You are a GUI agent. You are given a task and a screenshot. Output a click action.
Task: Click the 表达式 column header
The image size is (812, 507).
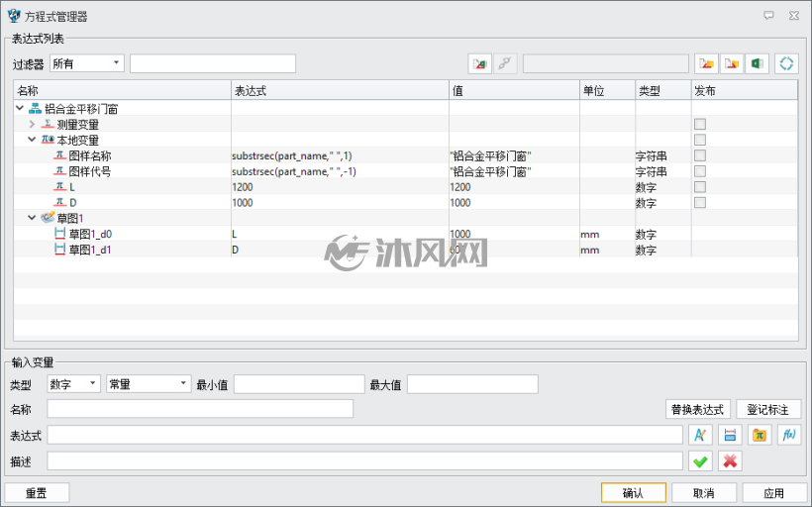click(341, 91)
